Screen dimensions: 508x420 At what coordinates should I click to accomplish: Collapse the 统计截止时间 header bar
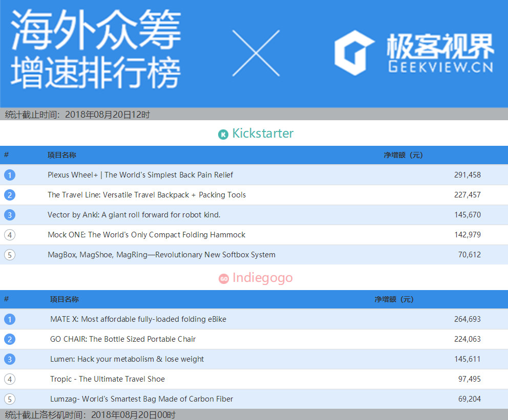[77, 115]
